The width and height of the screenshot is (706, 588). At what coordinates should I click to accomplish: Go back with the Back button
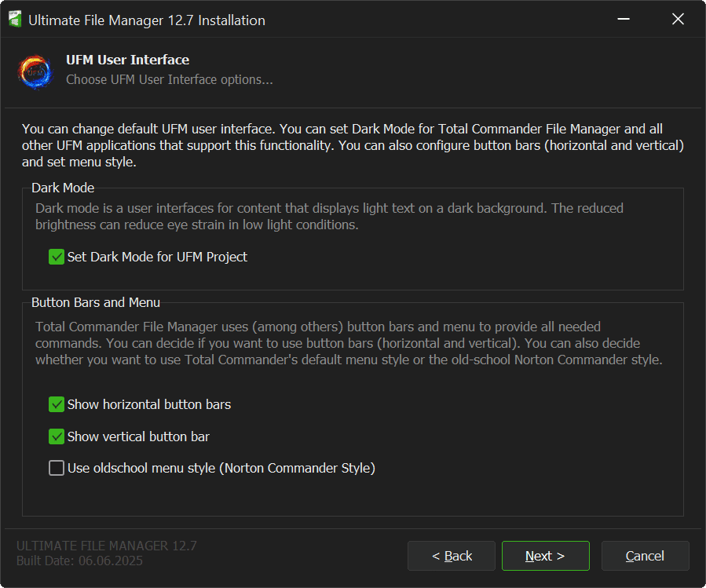tap(452, 556)
